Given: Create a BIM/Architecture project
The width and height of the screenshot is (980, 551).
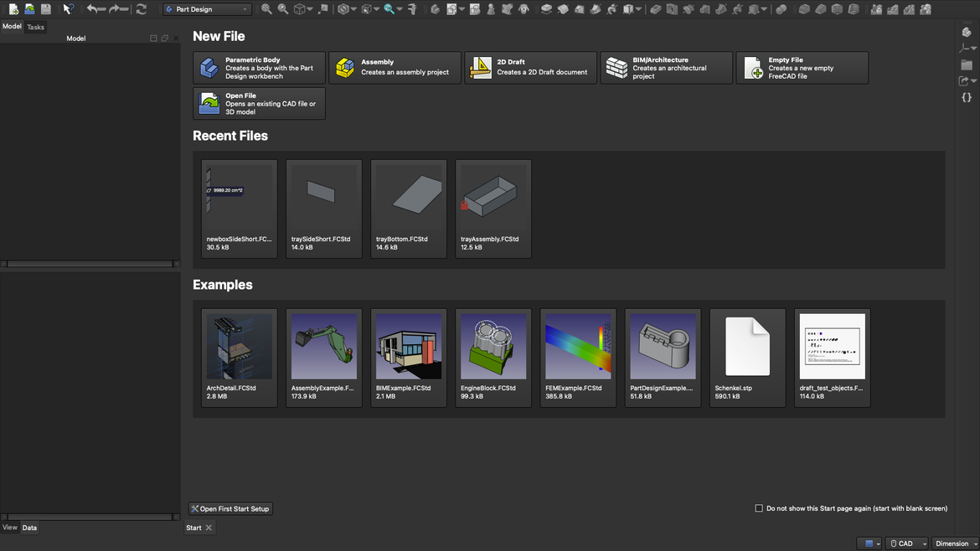Looking at the screenshot, I should point(666,68).
